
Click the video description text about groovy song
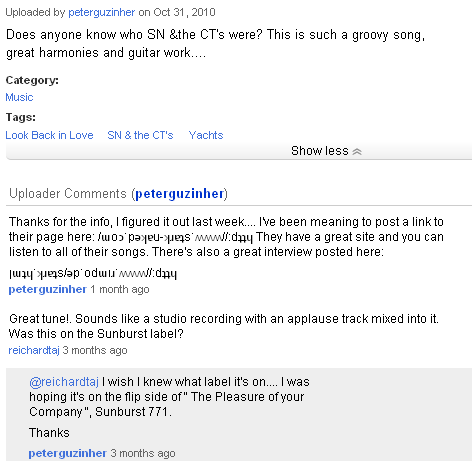[x=215, y=44]
